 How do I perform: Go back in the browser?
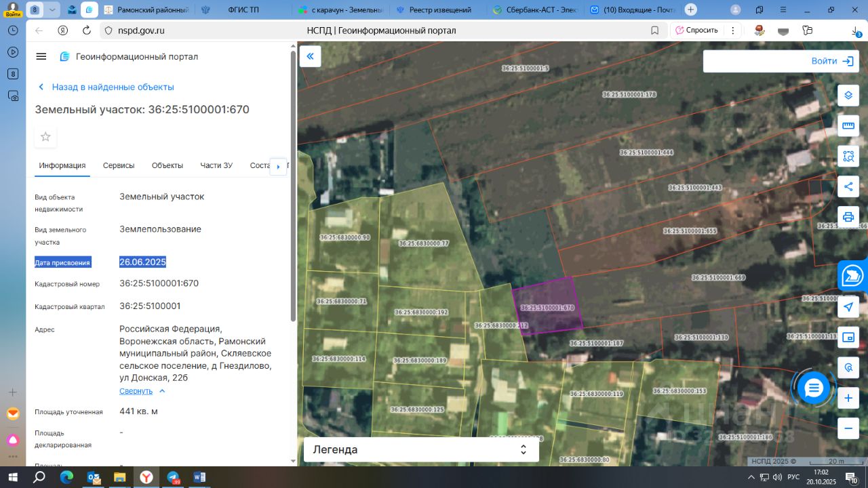coord(39,30)
